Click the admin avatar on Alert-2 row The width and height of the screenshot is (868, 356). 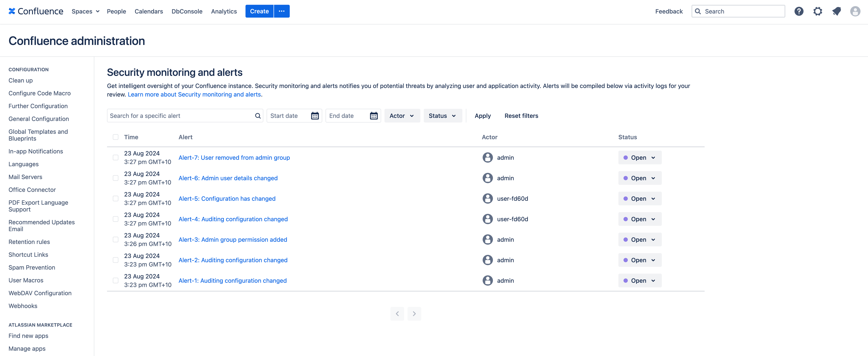pyautogui.click(x=488, y=260)
